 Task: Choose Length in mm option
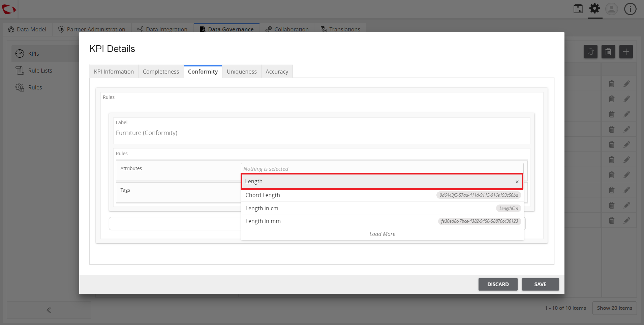click(382, 221)
